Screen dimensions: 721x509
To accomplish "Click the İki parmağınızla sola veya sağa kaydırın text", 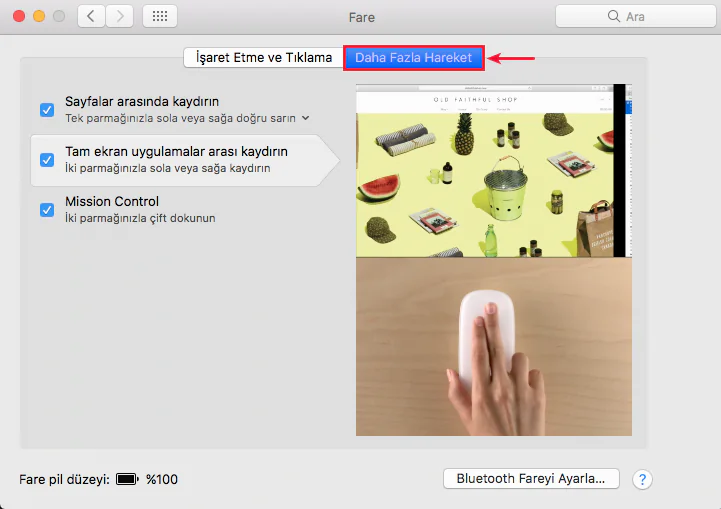I will (167, 168).
